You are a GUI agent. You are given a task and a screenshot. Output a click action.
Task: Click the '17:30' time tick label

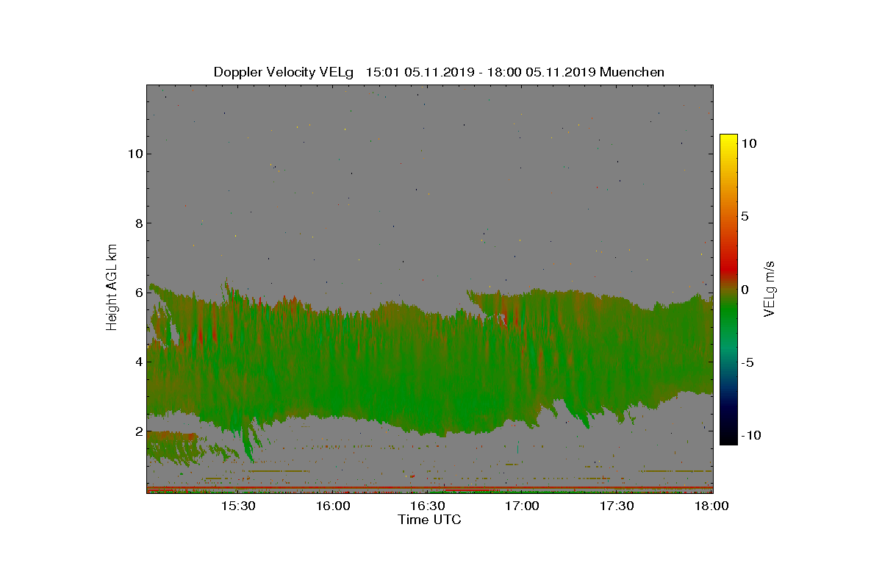pos(617,506)
